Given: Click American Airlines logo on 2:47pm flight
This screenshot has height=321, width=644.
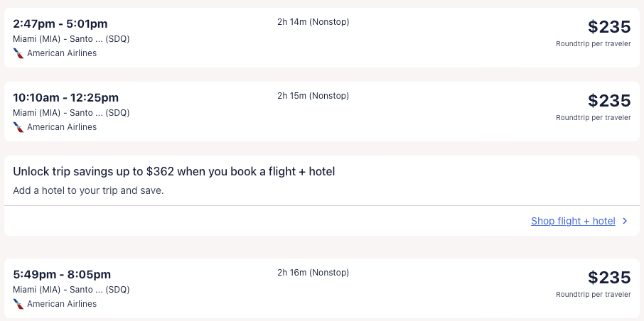Looking at the screenshot, I should 18,53.
